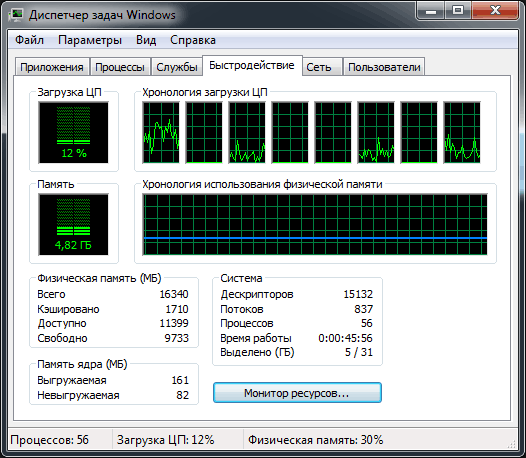The height and width of the screenshot is (458, 526).
Task: Minimize the Task Manager window
Action: 430,11
